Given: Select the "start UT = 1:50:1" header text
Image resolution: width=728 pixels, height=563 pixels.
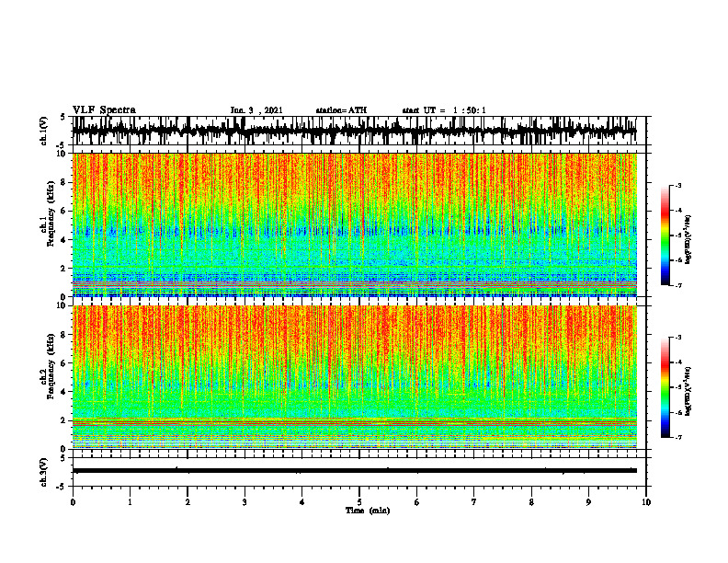Looking at the screenshot, I should point(444,110).
